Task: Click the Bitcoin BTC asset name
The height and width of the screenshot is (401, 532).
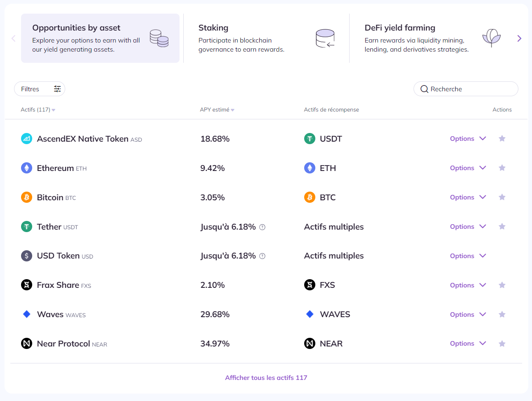Action: (57, 197)
